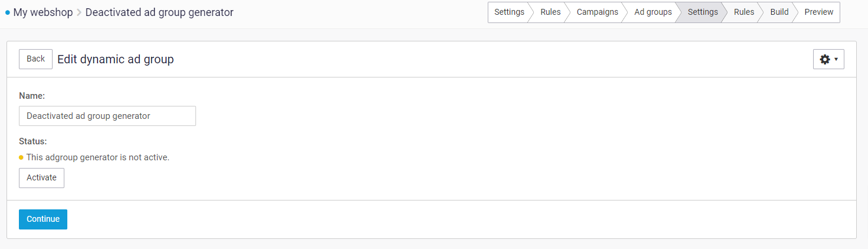868x249 pixels.
Task: Click the Activate button
Action: (41, 178)
